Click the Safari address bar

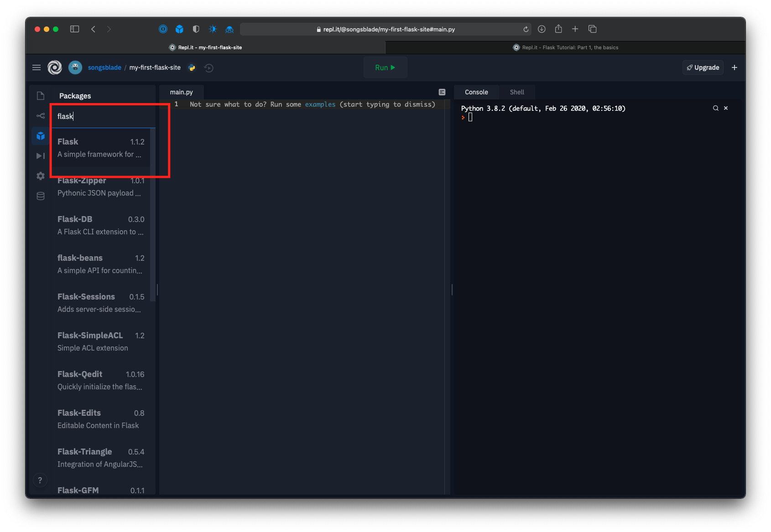coord(385,29)
